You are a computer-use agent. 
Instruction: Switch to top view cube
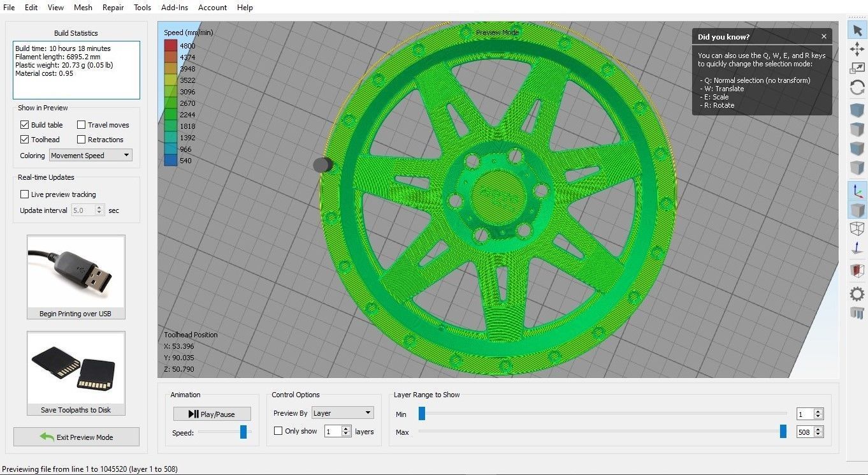(x=857, y=129)
